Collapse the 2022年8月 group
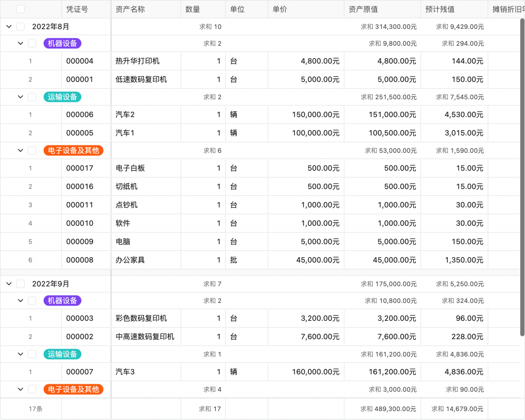This screenshot has height=420, width=525. [x=8, y=26]
